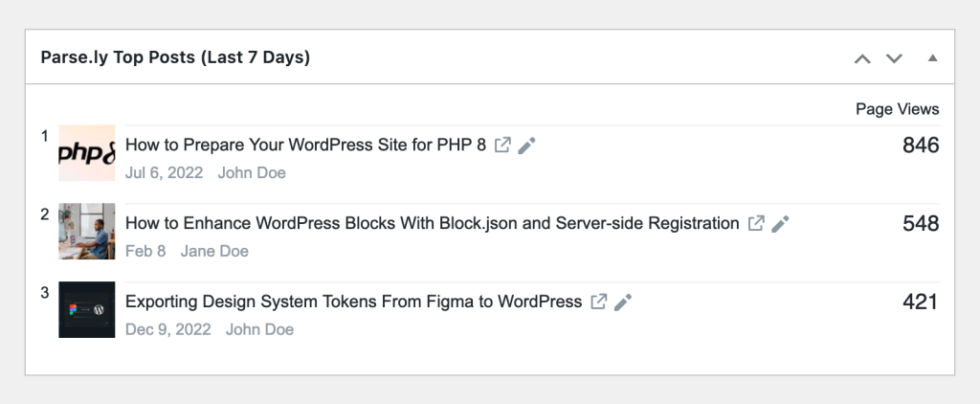980x404 pixels.
Task: Click the 846 page views count
Action: (921, 146)
